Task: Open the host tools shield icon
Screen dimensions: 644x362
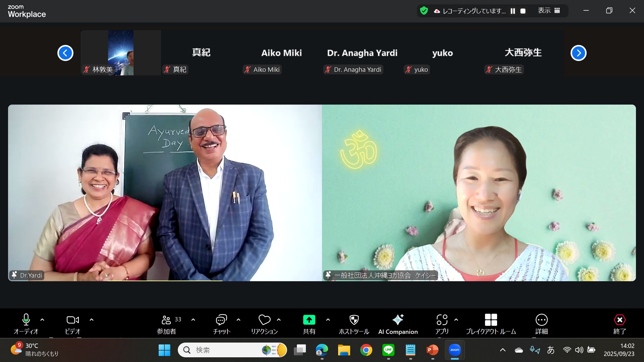Action: click(x=354, y=320)
